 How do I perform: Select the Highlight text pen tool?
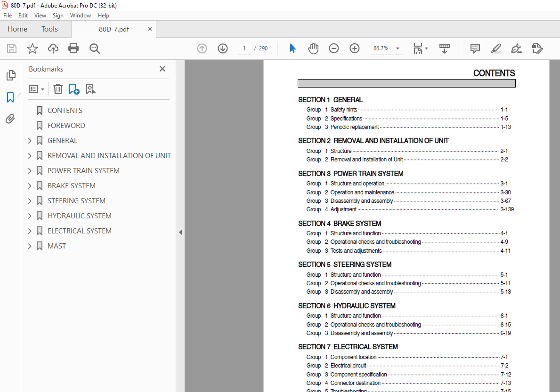[x=495, y=48]
